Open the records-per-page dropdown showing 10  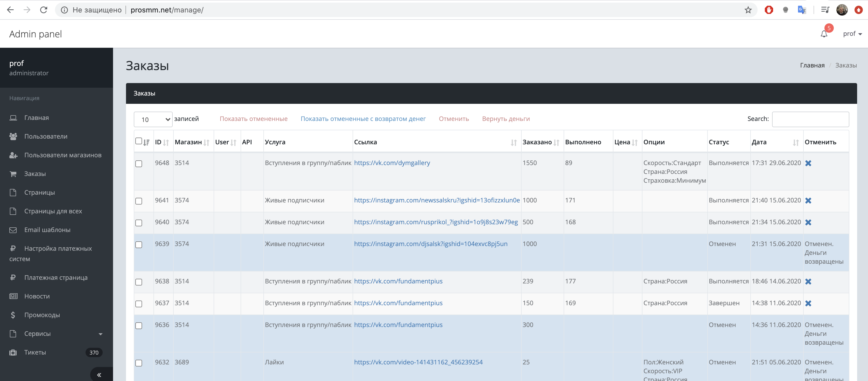pyautogui.click(x=153, y=119)
